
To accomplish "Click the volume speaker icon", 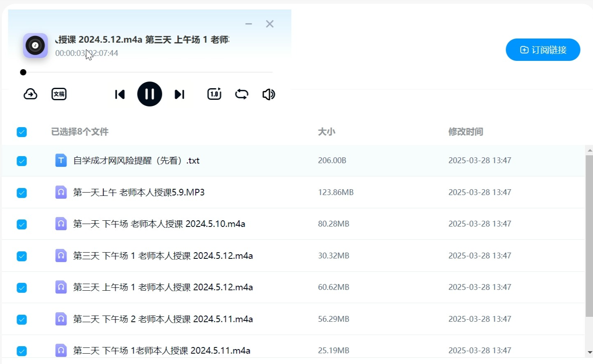I will click(x=268, y=94).
